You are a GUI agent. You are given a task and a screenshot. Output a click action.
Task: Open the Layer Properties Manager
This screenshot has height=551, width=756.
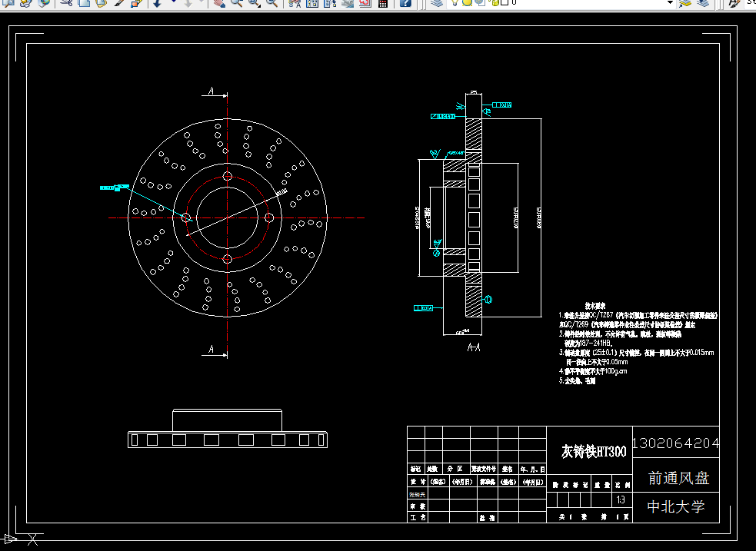[437, 2]
